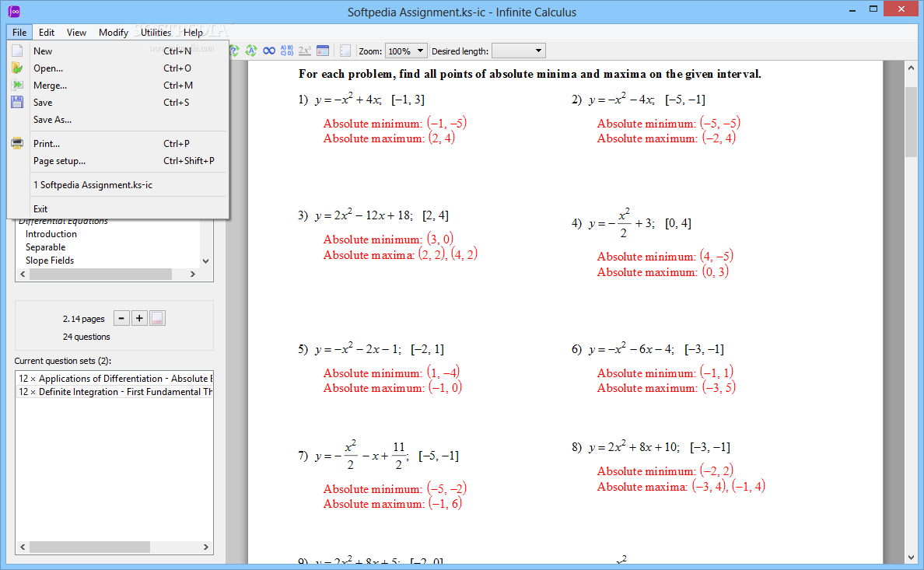Choose New from the File menu

[x=118, y=51]
